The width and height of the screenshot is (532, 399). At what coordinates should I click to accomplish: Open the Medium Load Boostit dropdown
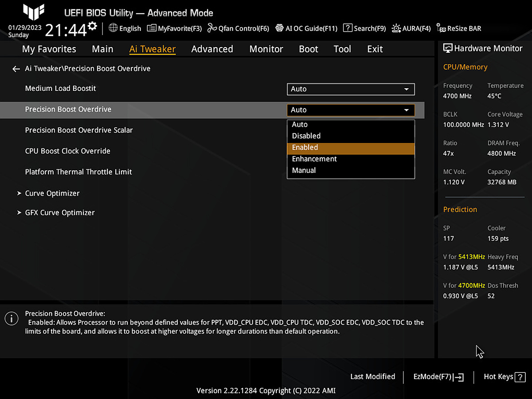351,89
